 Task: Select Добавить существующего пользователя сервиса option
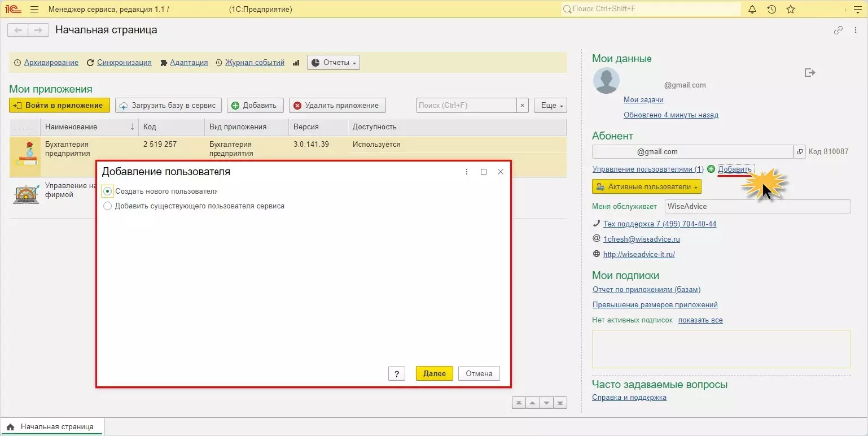click(108, 206)
